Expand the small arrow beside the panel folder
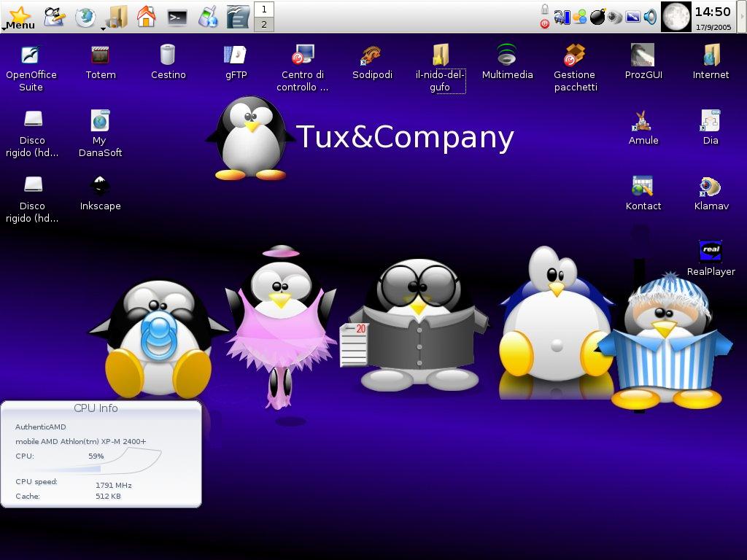The width and height of the screenshot is (747, 560). (x=103, y=29)
